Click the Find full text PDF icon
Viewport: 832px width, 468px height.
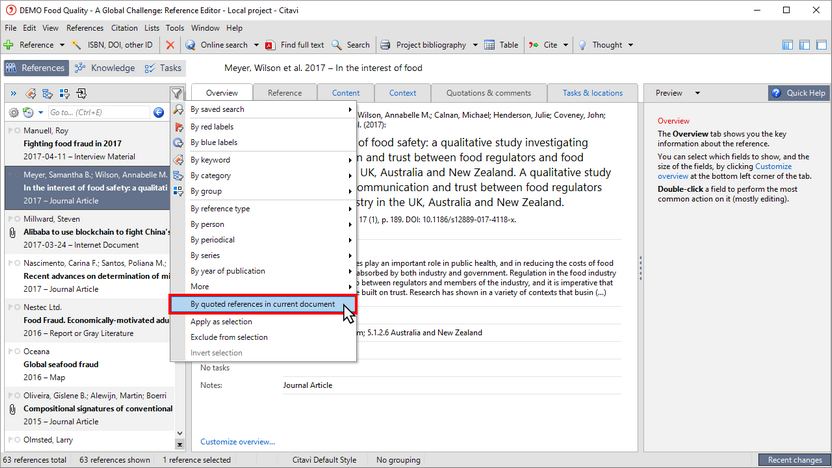[270, 45]
